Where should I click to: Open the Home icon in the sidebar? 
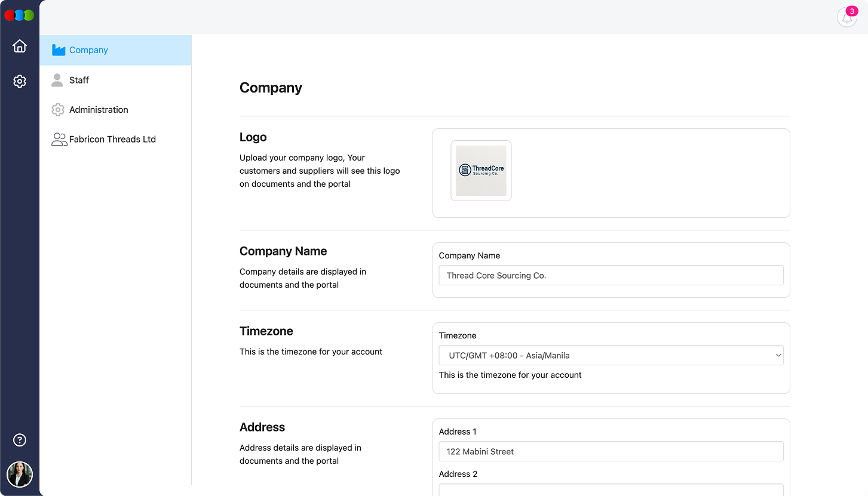(20, 46)
